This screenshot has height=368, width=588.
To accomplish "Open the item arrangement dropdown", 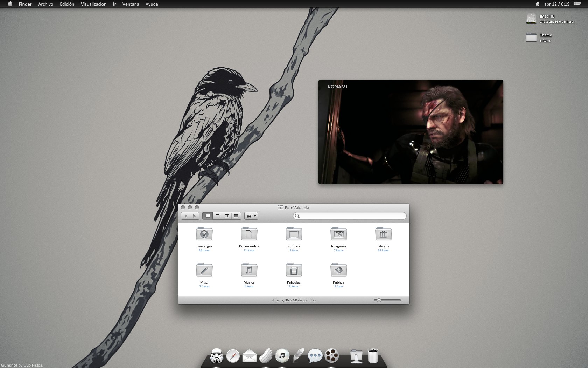I will point(251,216).
